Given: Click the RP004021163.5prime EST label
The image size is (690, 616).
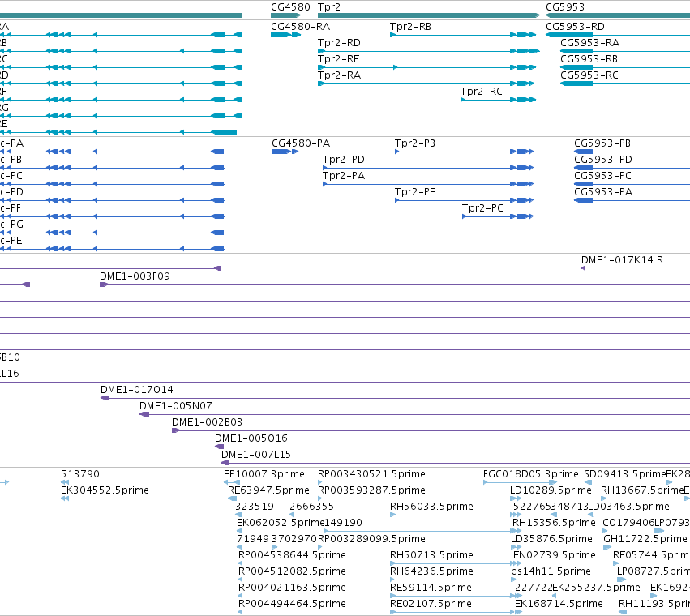Looking at the screenshot, I should tap(292, 588).
